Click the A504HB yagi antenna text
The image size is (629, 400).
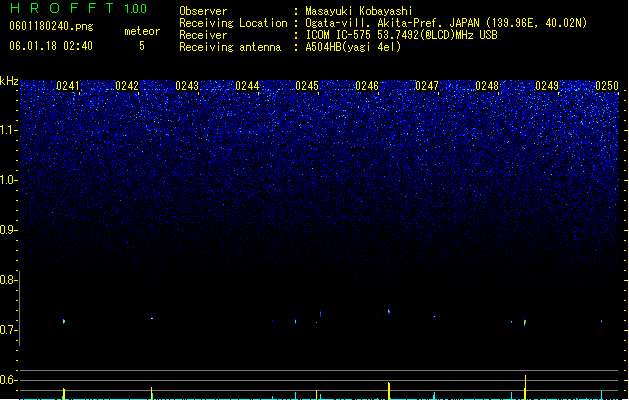[x=353, y=47]
